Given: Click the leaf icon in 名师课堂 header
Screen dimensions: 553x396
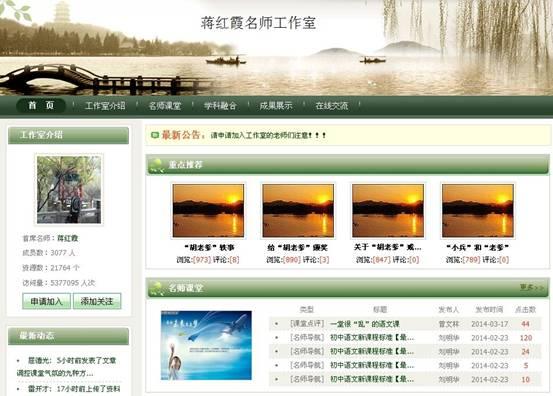Looking at the screenshot, I should click(x=156, y=288).
